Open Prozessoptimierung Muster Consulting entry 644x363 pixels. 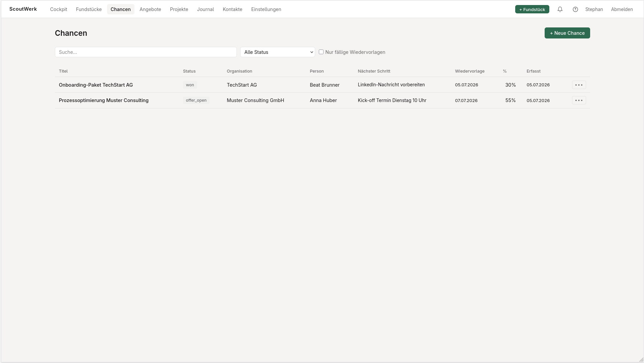[104, 100]
